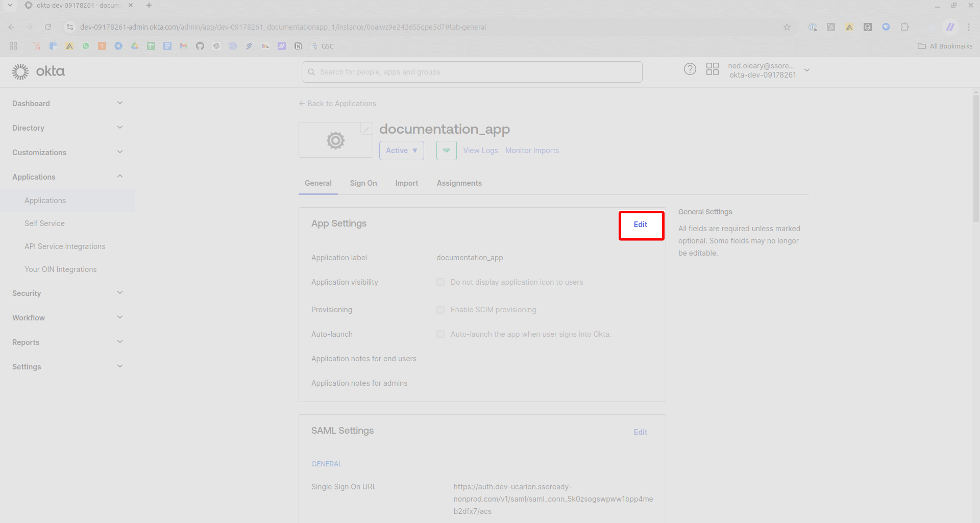
Task: Enable SCIM provisioning checkbox
Action: tap(440, 310)
